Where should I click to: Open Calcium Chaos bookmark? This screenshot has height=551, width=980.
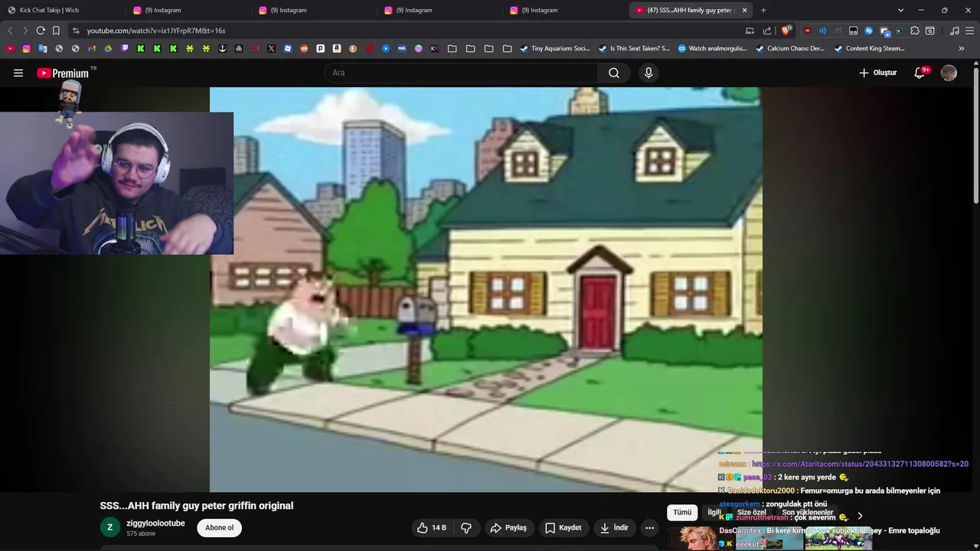click(x=790, y=48)
